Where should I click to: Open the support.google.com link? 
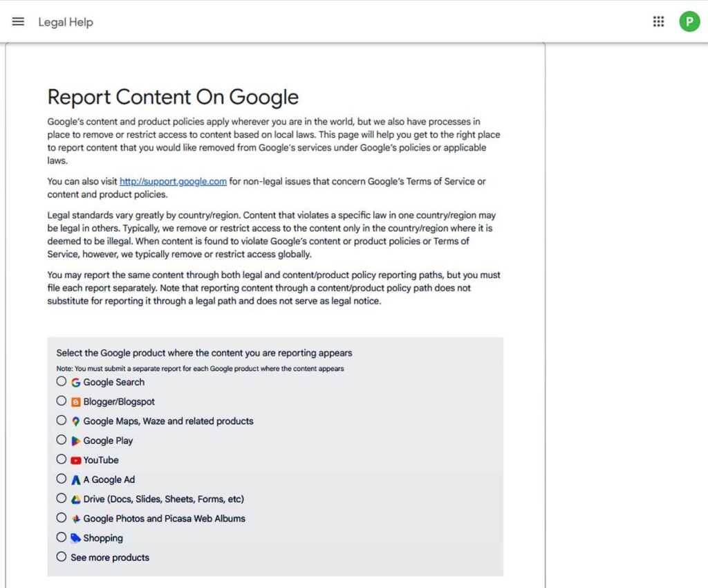172,181
